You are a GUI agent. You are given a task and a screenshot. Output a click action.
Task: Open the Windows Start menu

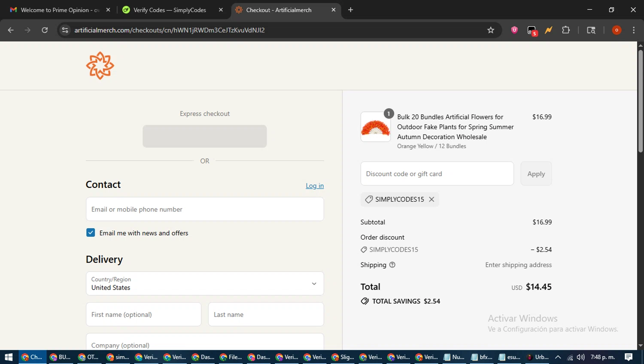coord(9,357)
